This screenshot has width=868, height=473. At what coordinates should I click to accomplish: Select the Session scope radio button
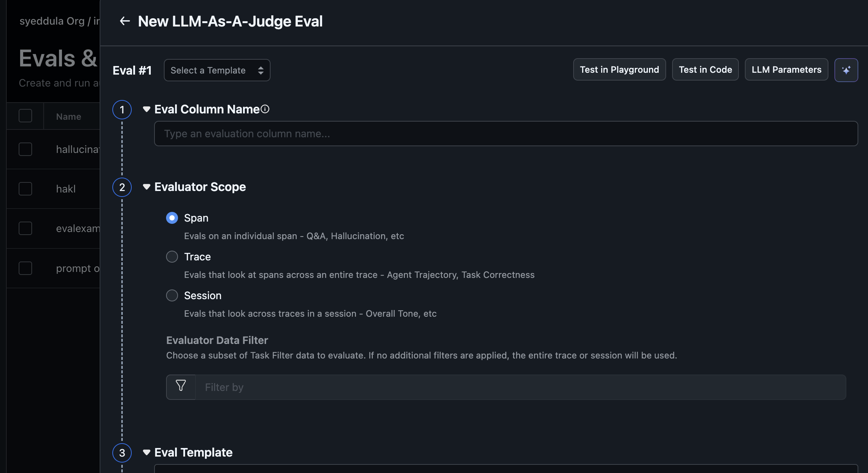coord(172,295)
